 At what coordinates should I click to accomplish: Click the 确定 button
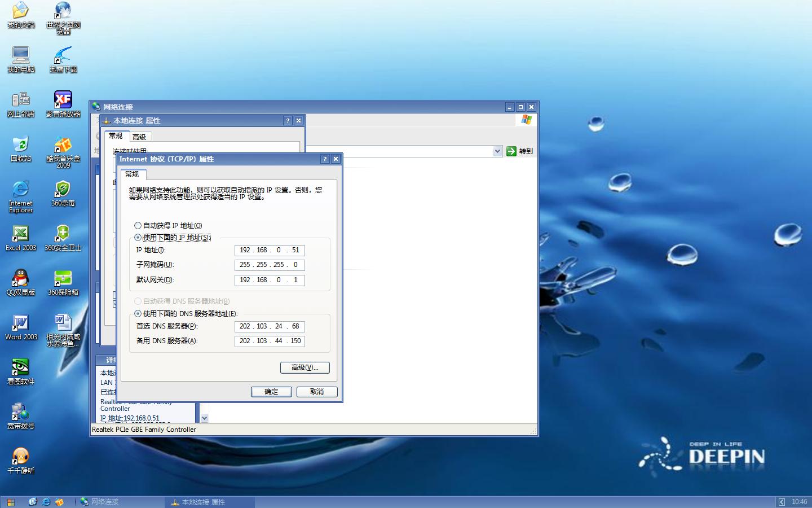point(271,392)
